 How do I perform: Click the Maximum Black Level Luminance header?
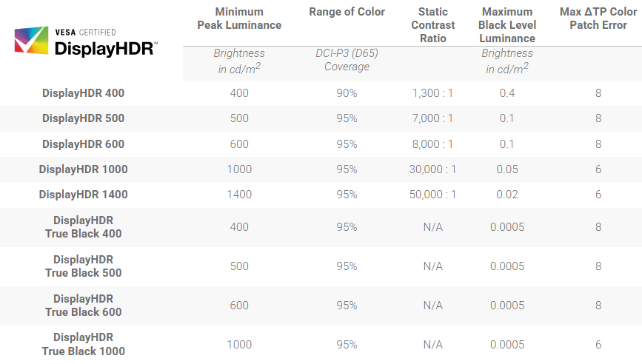506,25
